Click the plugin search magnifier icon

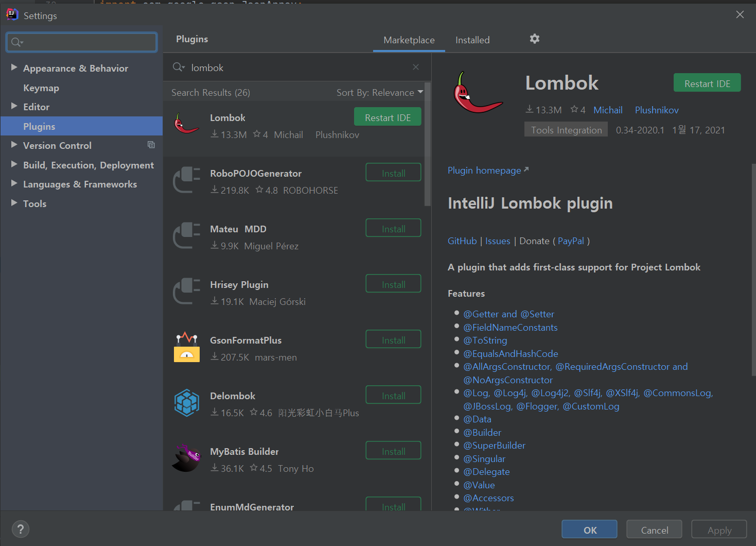pyautogui.click(x=178, y=67)
